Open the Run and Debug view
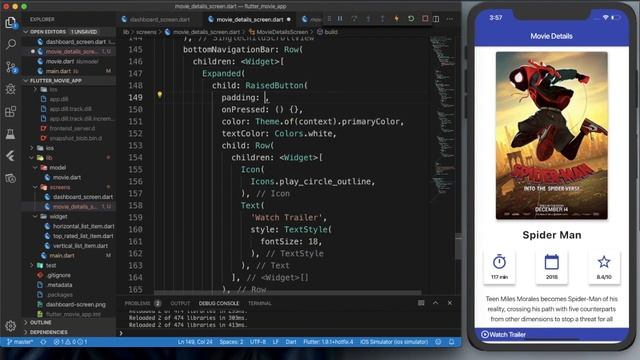The height and width of the screenshot is (360, 640). (x=11, y=89)
